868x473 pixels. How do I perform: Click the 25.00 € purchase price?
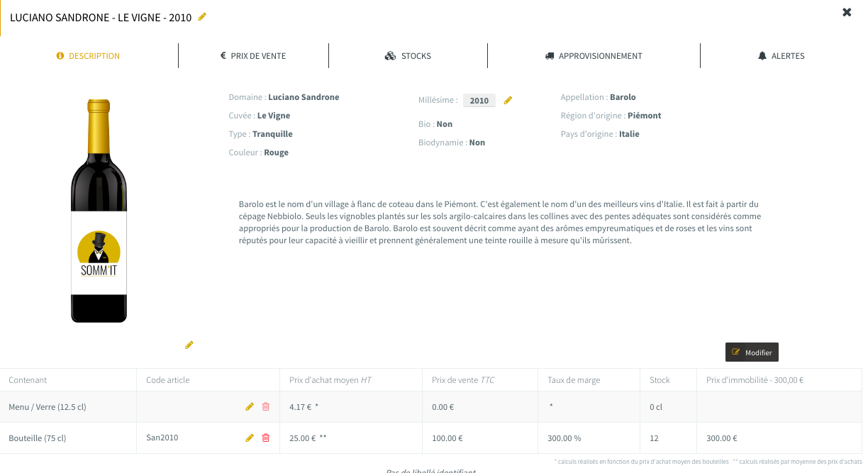(x=303, y=438)
